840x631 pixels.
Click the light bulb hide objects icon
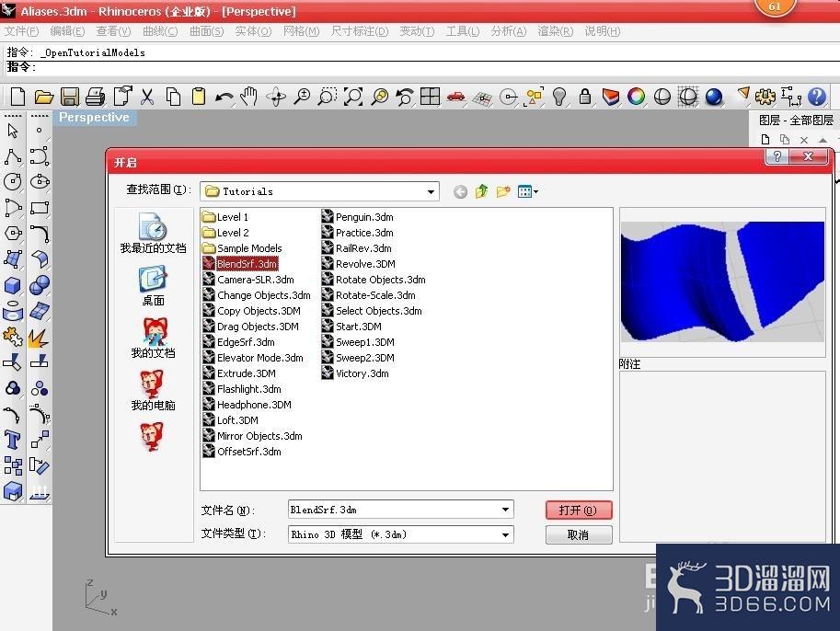pyautogui.click(x=559, y=97)
